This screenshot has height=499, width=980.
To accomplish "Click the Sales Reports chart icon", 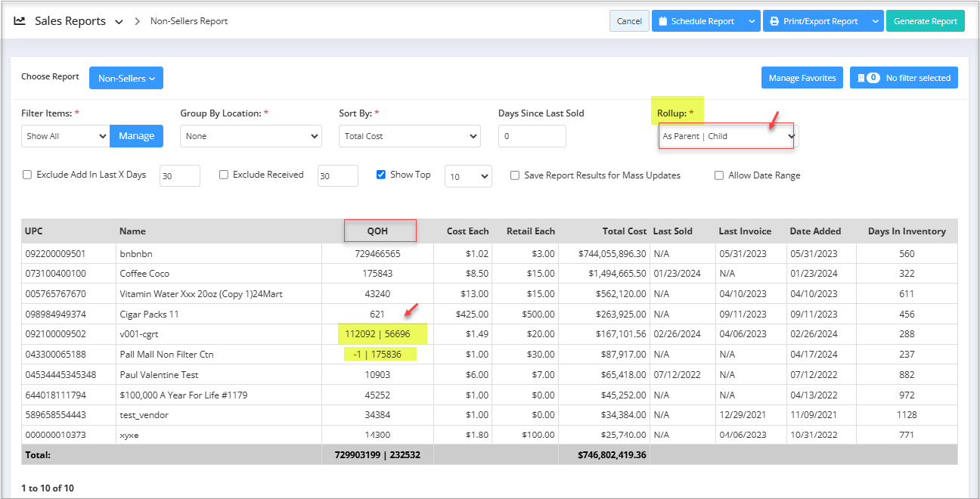I will (x=20, y=21).
